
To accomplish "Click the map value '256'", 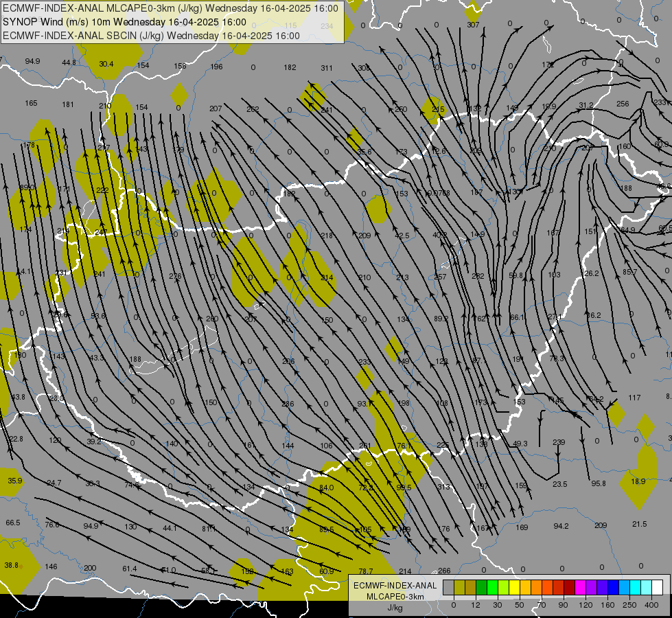I will (x=623, y=104).
